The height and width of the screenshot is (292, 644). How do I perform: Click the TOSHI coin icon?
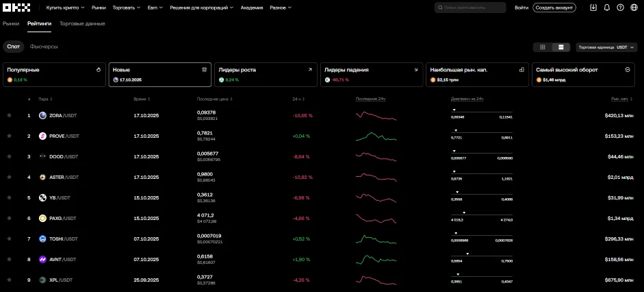pyautogui.click(x=42, y=239)
